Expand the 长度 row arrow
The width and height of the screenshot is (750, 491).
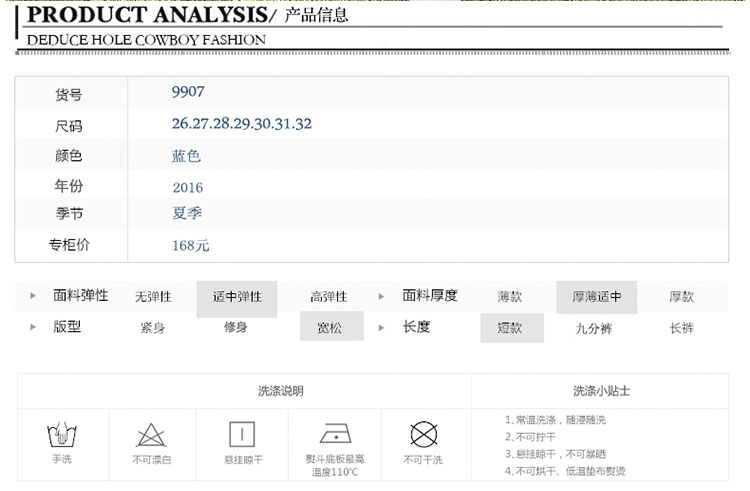click(x=382, y=327)
